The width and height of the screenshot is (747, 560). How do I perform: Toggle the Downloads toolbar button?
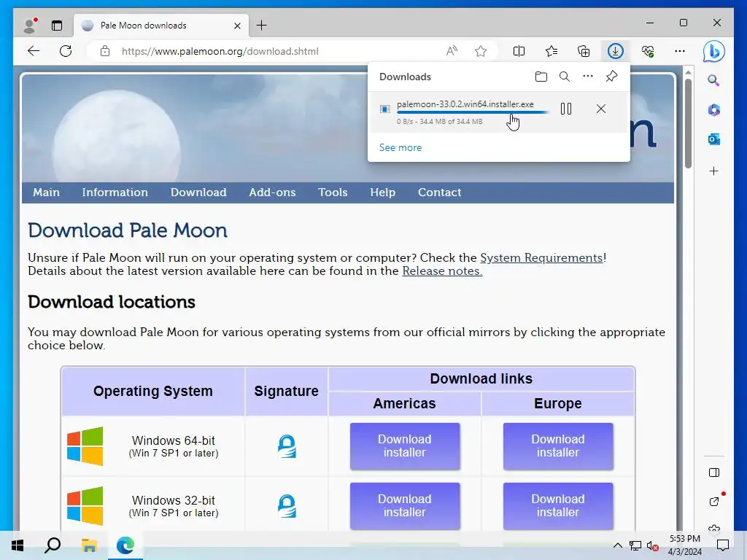pos(616,51)
